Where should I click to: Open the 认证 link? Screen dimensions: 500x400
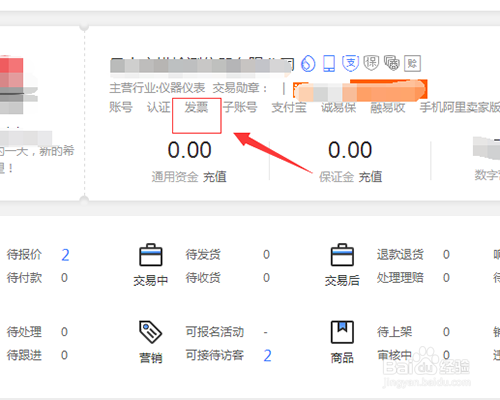[159, 107]
